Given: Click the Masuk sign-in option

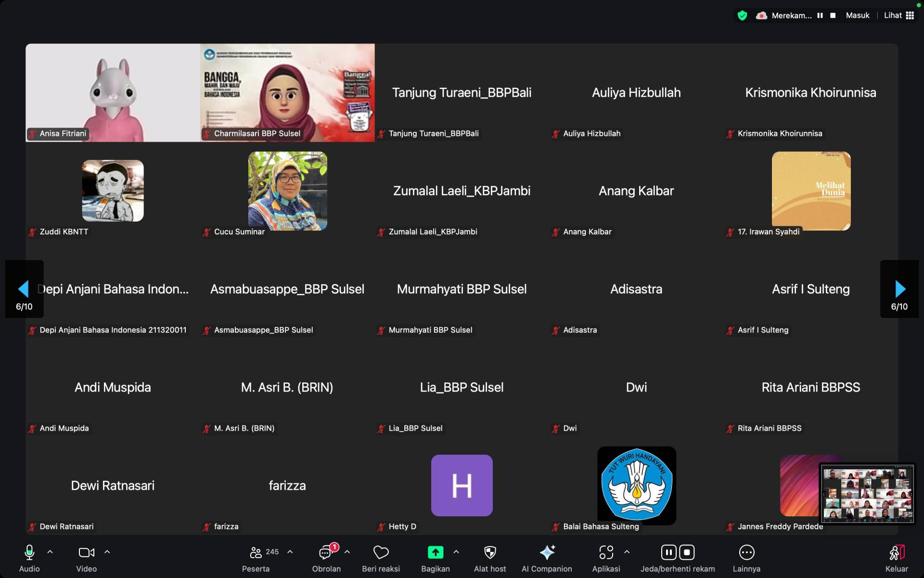Looking at the screenshot, I should click(857, 15).
